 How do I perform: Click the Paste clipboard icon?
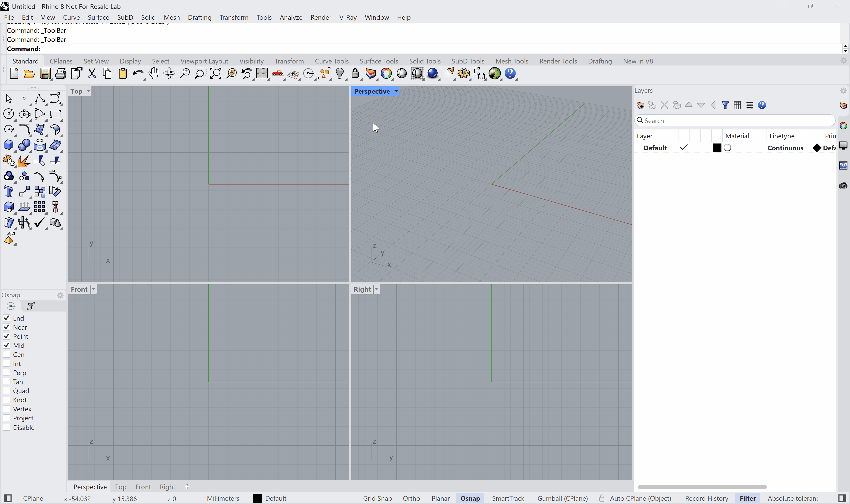point(123,73)
